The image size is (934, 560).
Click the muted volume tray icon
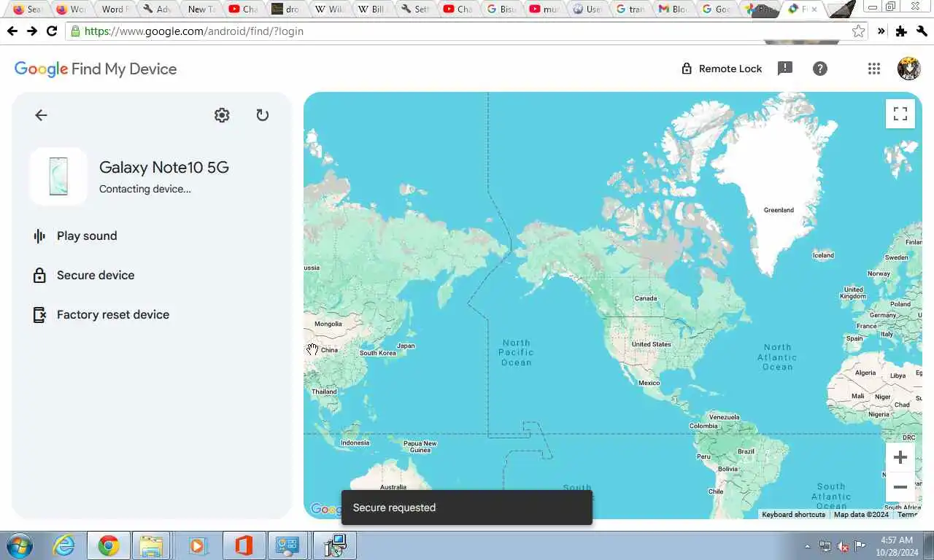843,546
